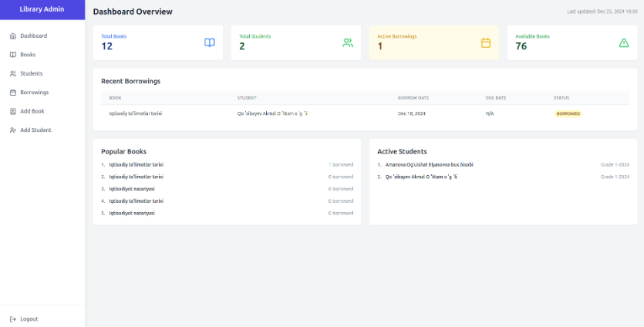
Task: Open the Borrowings menu item
Action: tap(34, 93)
